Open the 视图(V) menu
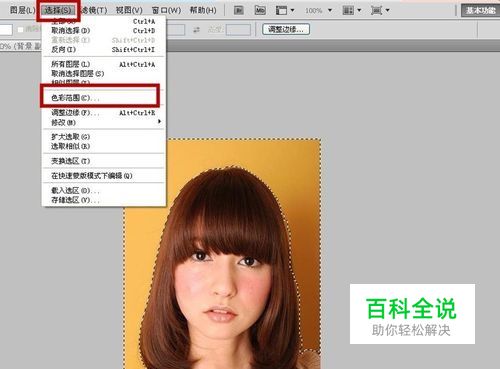The image size is (500, 369). pos(129,10)
